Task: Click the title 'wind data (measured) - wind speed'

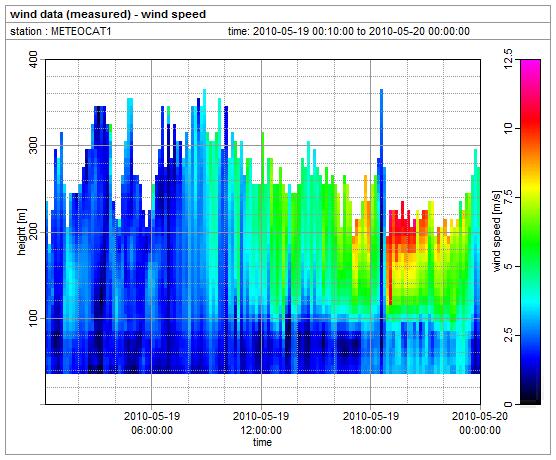Action: click(108, 14)
